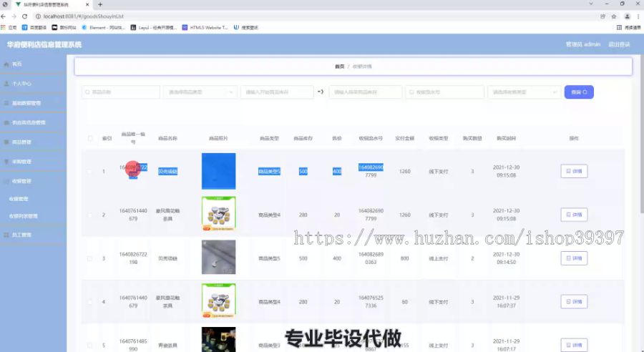Click the arrow icon between stock range fields
This screenshot has width=644, height=352.
click(321, 92)
